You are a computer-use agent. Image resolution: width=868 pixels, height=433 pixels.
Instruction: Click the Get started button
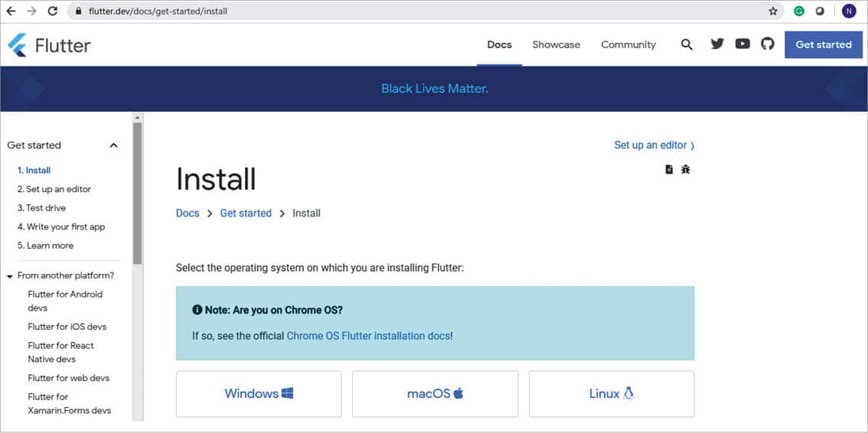823,44
